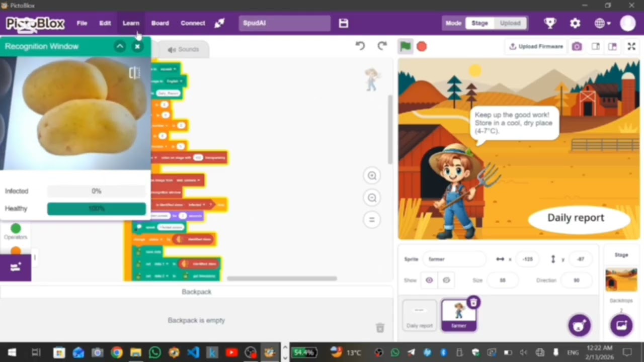Delete the farmer sprite
Image resolution: width=644 pixels, height=362 pixels.
473,302
